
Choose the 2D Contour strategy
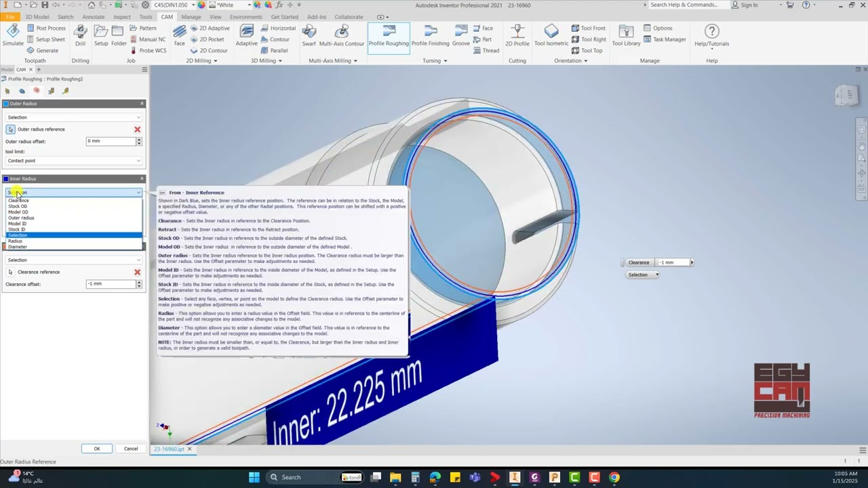(x=209, y=50)
